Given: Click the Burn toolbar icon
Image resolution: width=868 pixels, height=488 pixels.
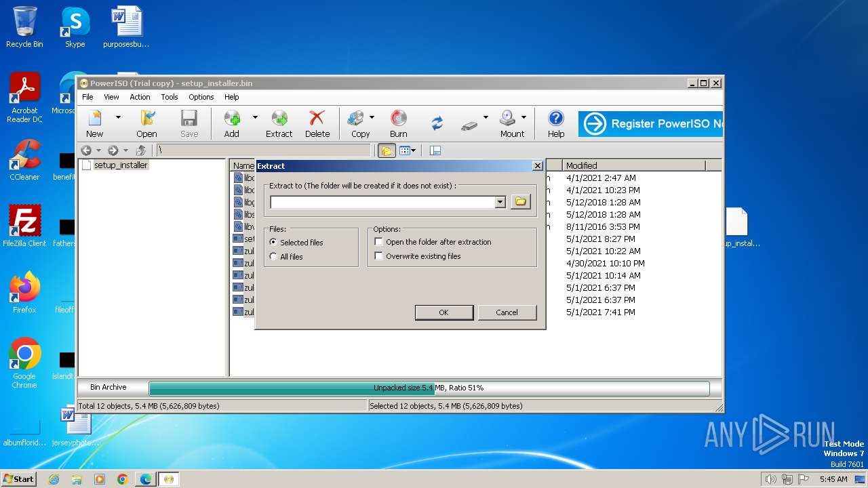Looking at the screenshot, I should pyautogui.click(x=399, y=119).
